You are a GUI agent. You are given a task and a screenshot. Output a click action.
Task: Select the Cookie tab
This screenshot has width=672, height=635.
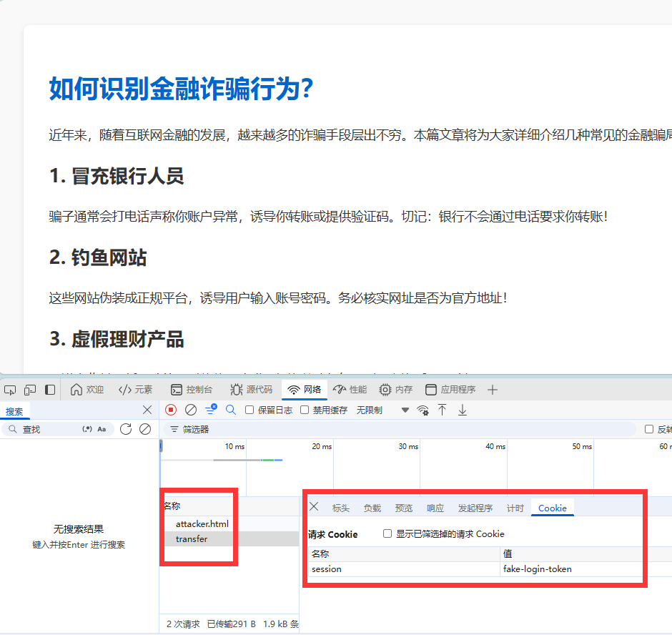pos(553,508)
